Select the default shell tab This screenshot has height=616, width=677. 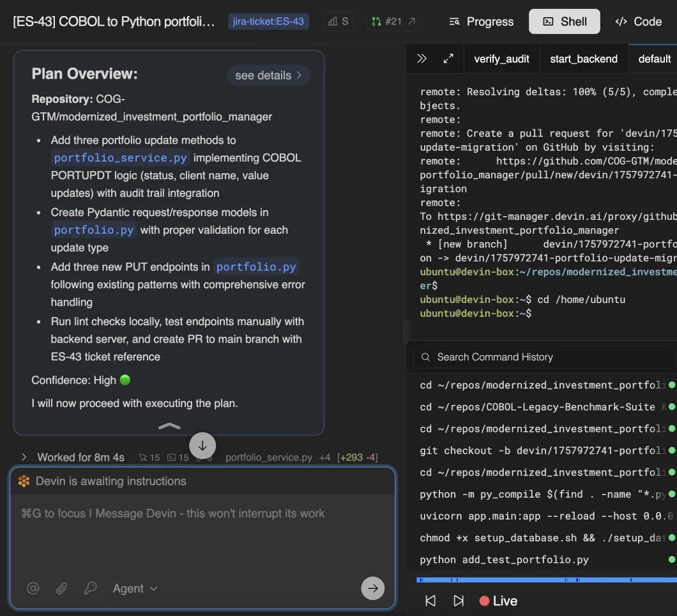click(x=653, y=59)
